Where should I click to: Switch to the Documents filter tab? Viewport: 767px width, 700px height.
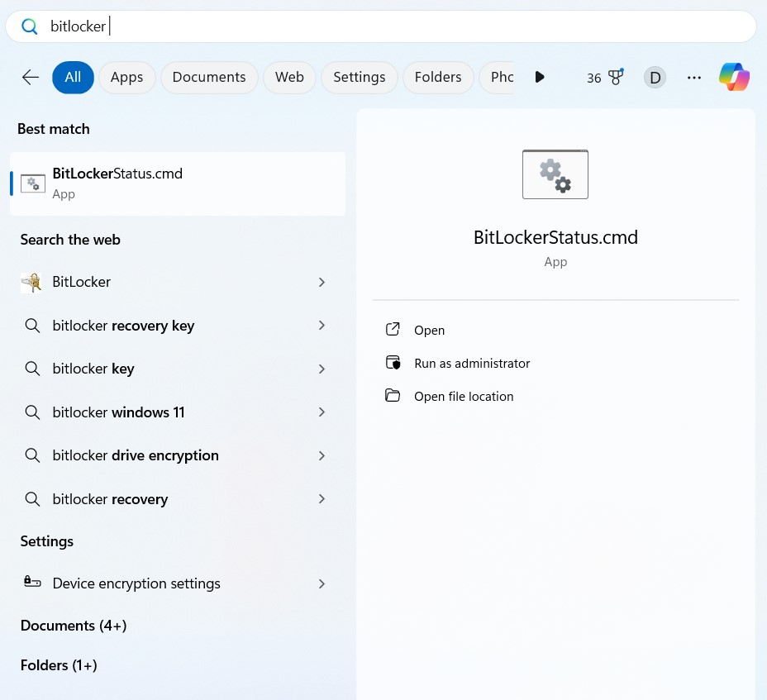(209, 78)
